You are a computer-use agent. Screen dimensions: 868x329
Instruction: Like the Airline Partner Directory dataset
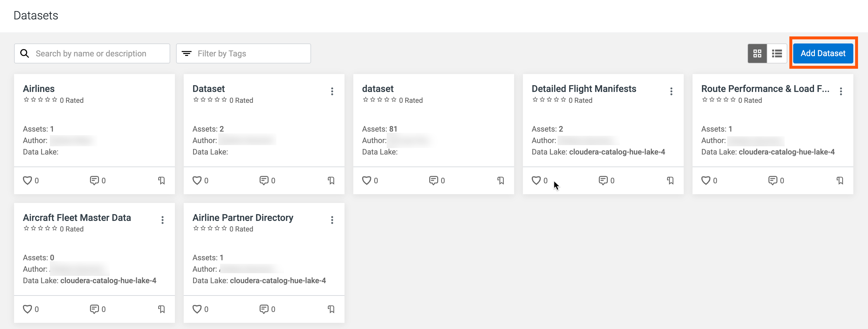click(x=197, y=309)
